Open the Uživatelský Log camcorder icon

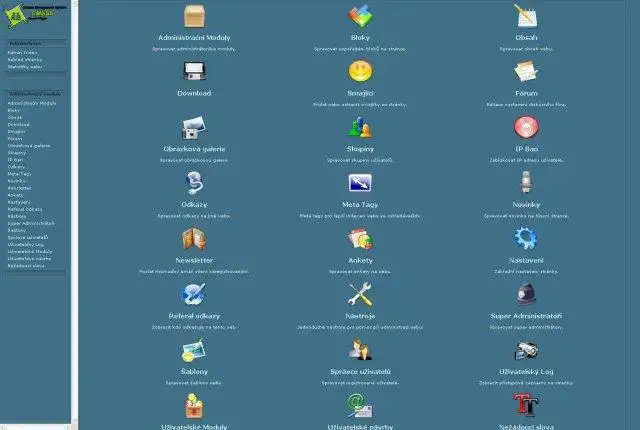[526, 350]
